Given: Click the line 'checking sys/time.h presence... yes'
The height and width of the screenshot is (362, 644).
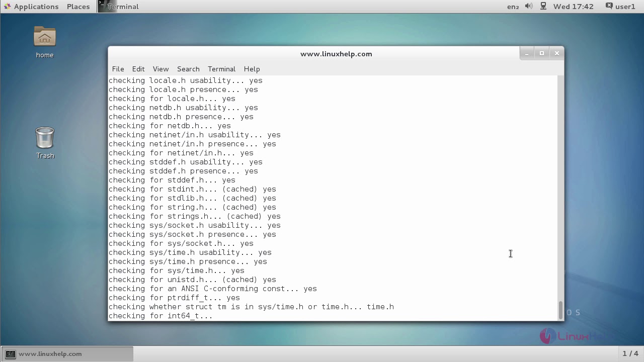Looking at the screenshot, I should 188,261.
